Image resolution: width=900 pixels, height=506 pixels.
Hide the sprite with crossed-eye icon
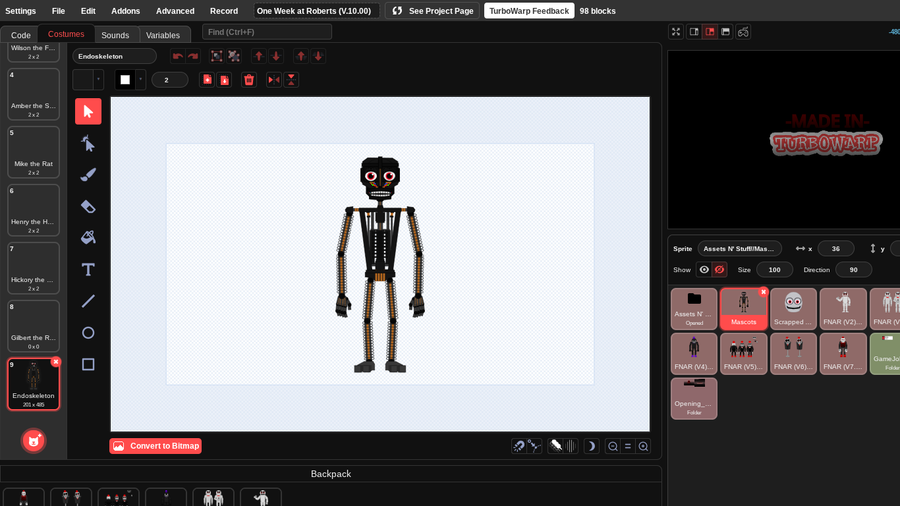tap(719, 270)
